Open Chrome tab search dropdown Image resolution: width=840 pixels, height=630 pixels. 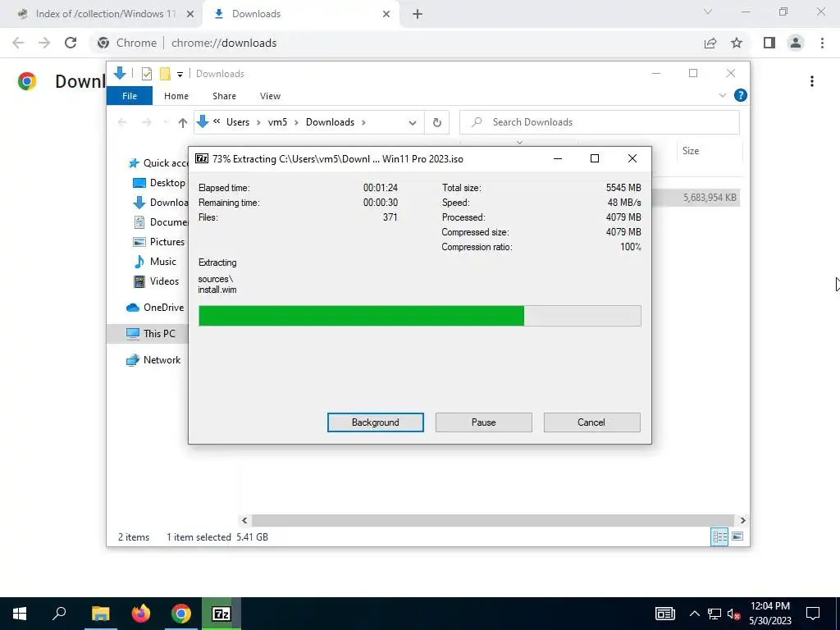[708, 11]
